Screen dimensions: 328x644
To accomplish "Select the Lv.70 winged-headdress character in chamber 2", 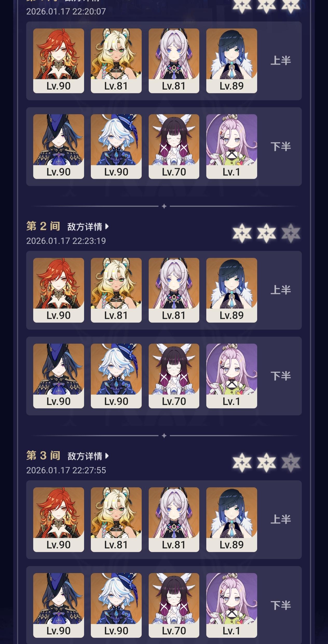I will click(x=174, y=376).
